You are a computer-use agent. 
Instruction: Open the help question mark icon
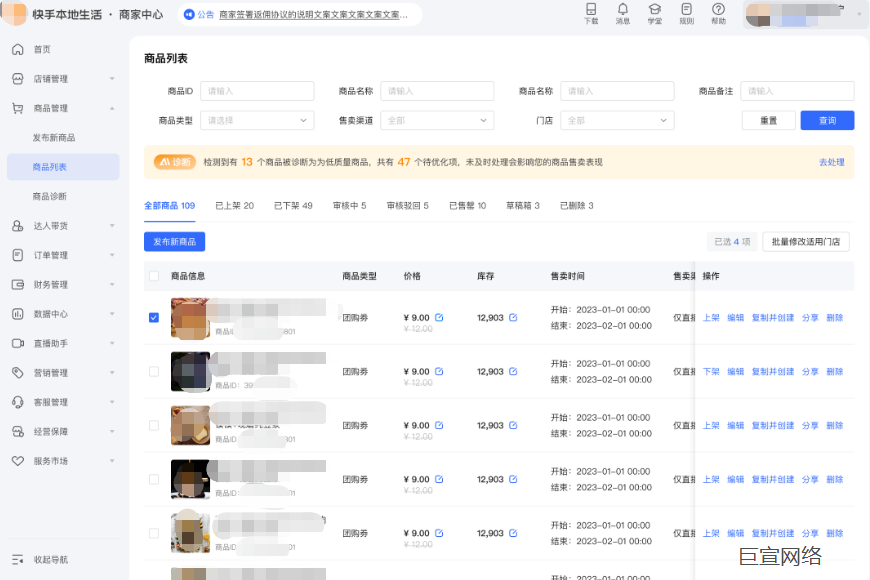[x=718, y=9]
